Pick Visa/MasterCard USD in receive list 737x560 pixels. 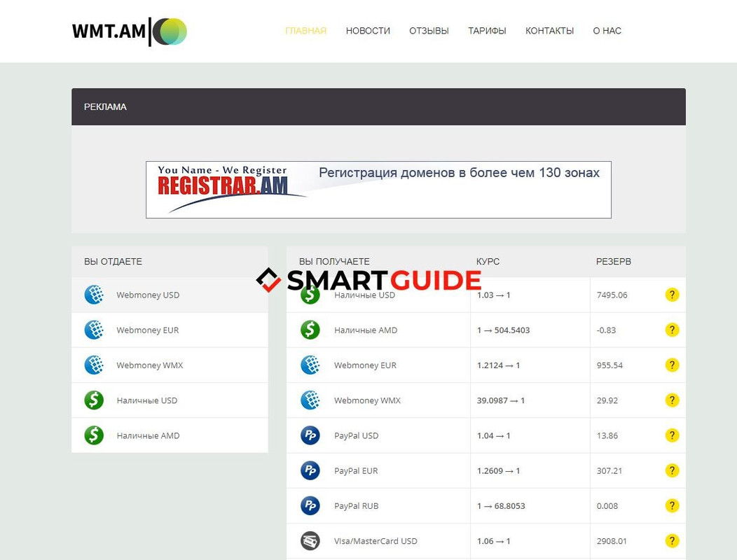tap(376, 541)
